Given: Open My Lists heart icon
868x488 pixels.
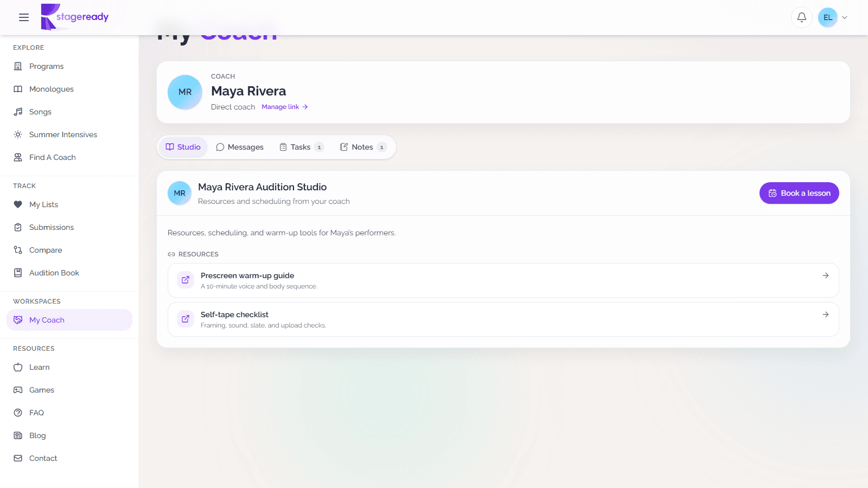Looking at the screenshot, I should 18,204.
